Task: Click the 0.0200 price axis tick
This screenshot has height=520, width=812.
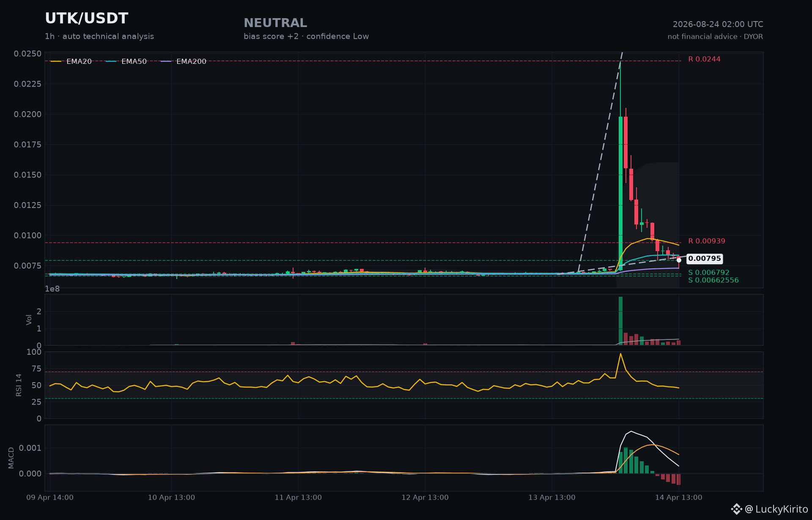Action: [x=27, y=115]
